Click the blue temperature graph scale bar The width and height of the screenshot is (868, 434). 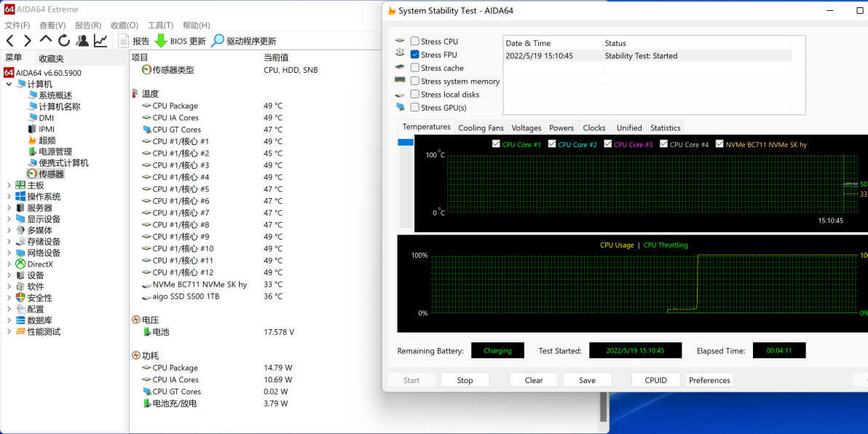click(406, 142)
